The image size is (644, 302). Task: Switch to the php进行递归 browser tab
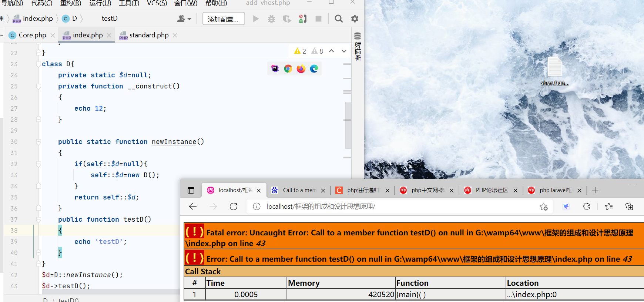tap(363, 190)
